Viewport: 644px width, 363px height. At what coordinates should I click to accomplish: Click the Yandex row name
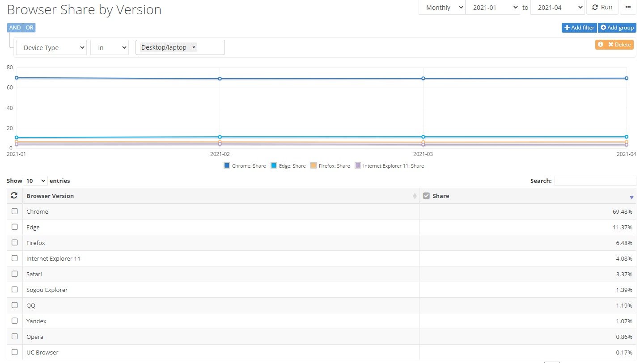coord(36,321)
